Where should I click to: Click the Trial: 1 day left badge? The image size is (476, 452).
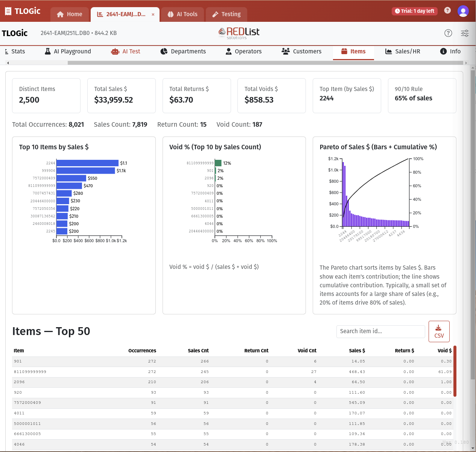coord(415,11)
